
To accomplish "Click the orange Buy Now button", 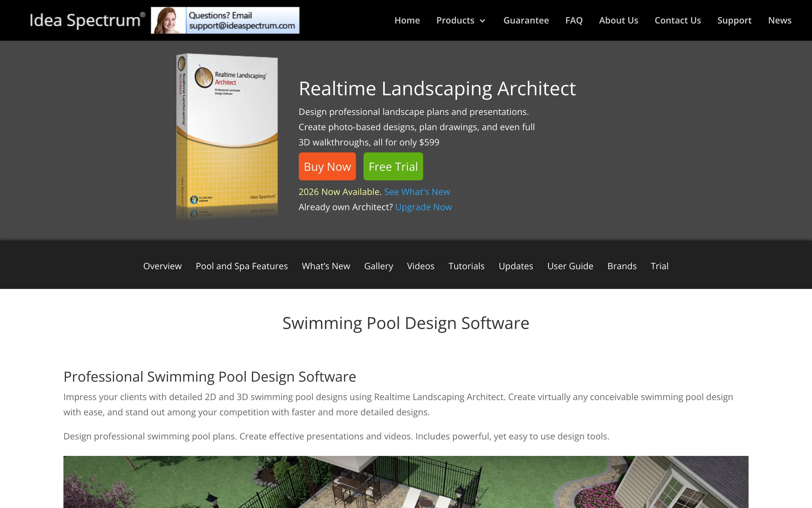I will pyautogui.click(x=327, y=166).
